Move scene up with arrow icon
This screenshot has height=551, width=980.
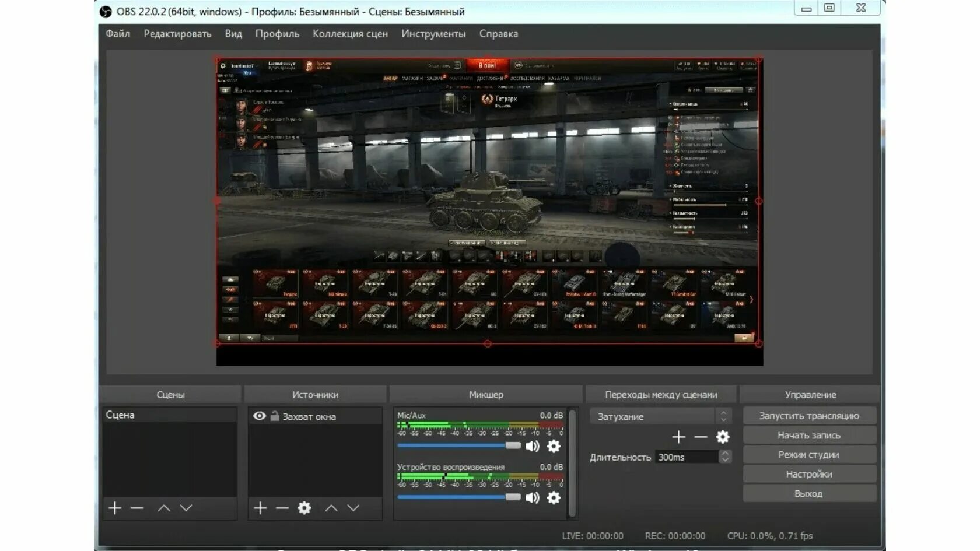(x=164, y=508)
